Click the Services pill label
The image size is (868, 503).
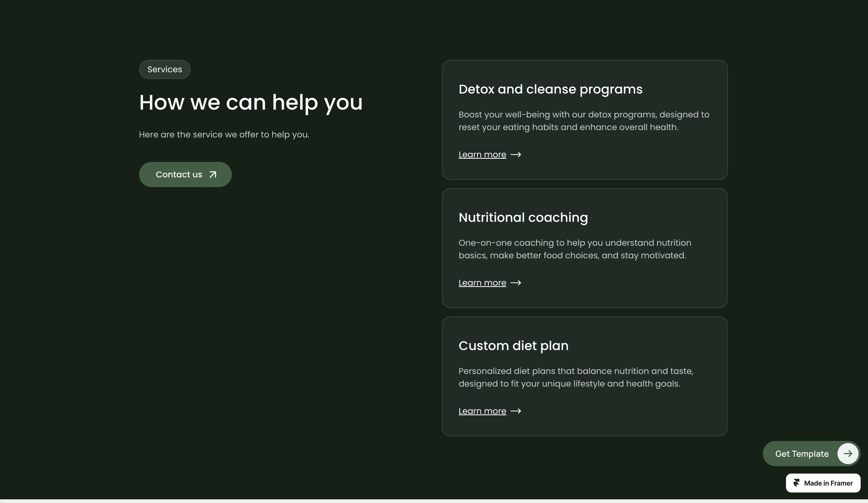165,69
